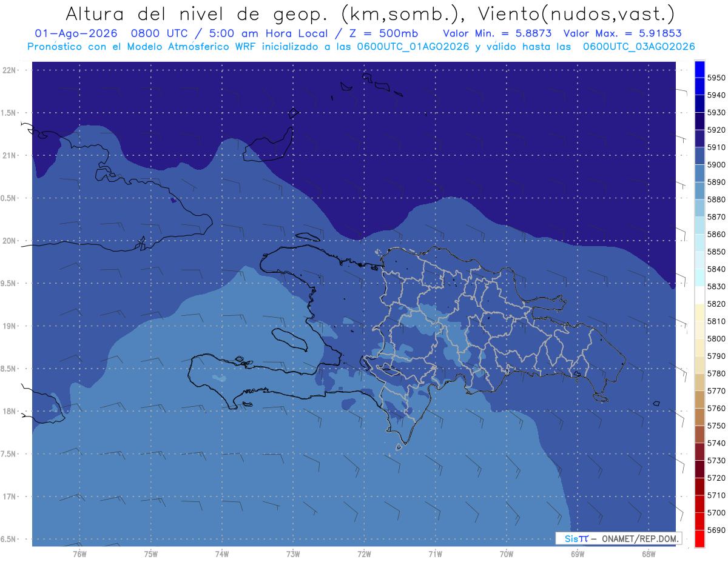
Task: Click the '5760' legend value
Action: [716, 408]
